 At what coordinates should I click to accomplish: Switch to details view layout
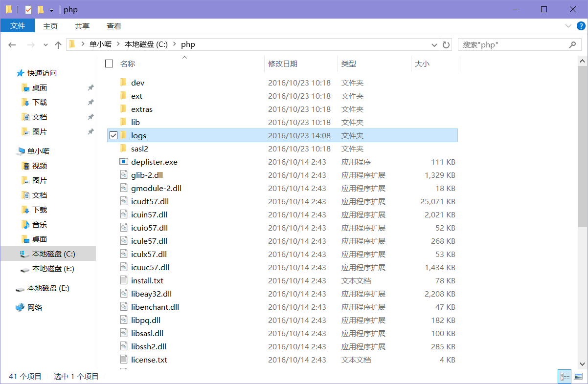click(x=565, y=376)
